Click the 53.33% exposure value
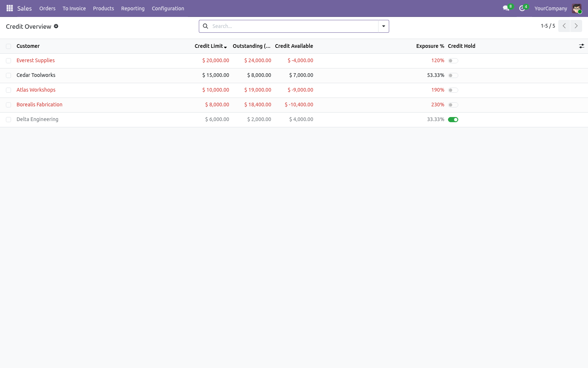 [435, 75]
